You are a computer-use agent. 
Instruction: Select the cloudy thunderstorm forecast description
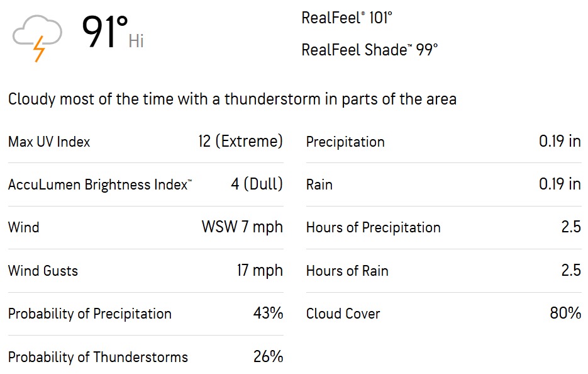pos(232,99)
